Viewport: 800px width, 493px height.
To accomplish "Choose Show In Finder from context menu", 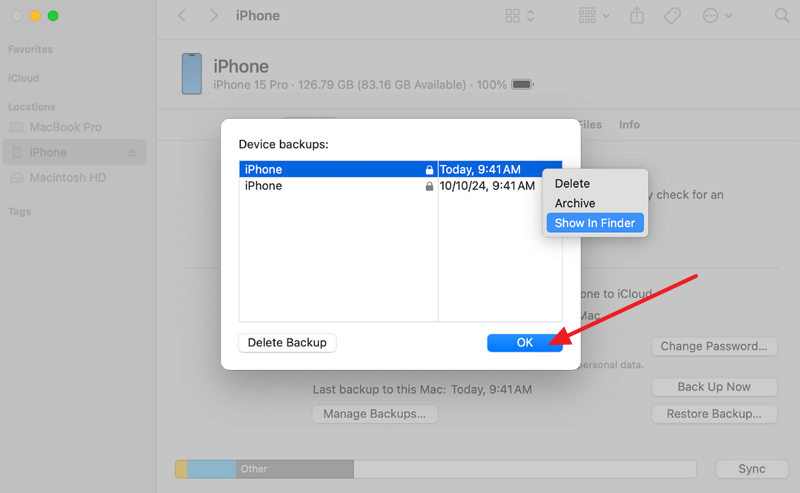I will click(x=595, y=223).
